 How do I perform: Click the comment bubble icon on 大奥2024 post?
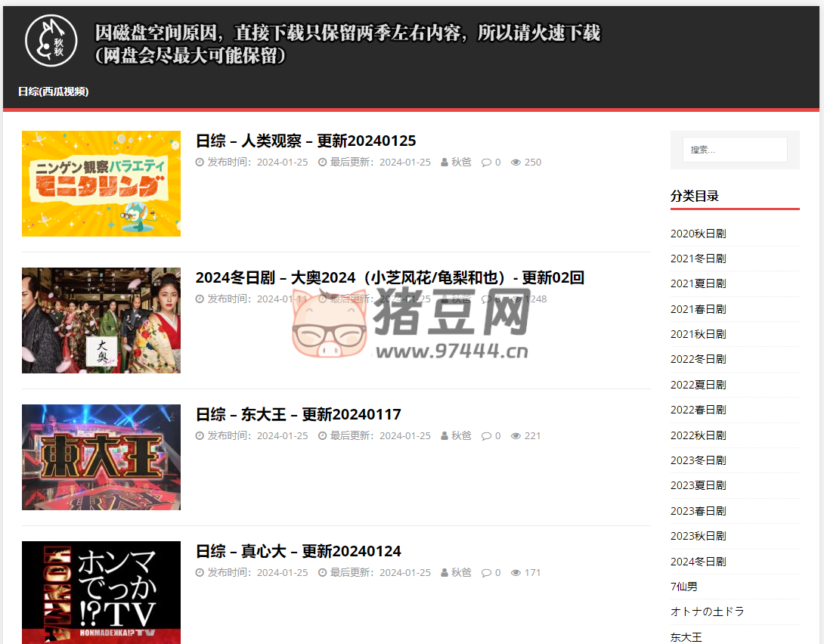click(x=487, y=298)
